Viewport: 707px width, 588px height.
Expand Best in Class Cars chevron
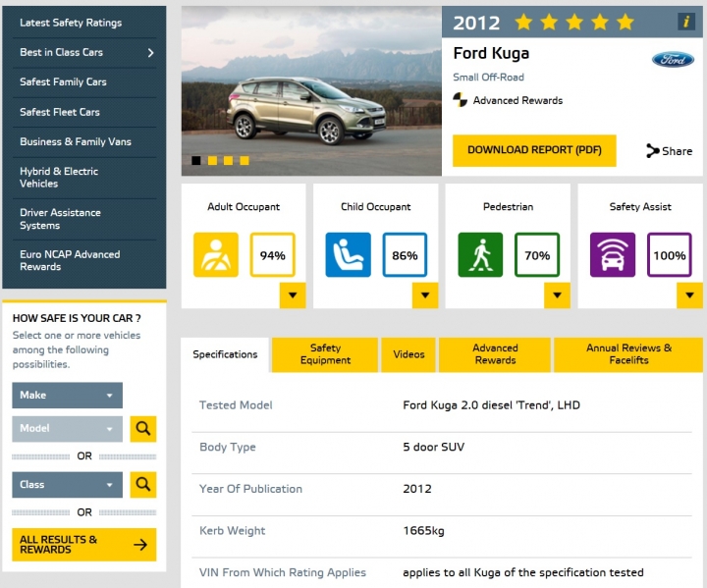(150, 53)
